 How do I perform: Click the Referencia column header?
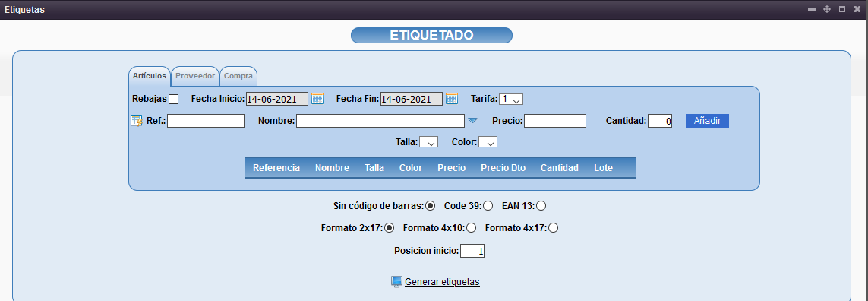click(x=276, y=168)
